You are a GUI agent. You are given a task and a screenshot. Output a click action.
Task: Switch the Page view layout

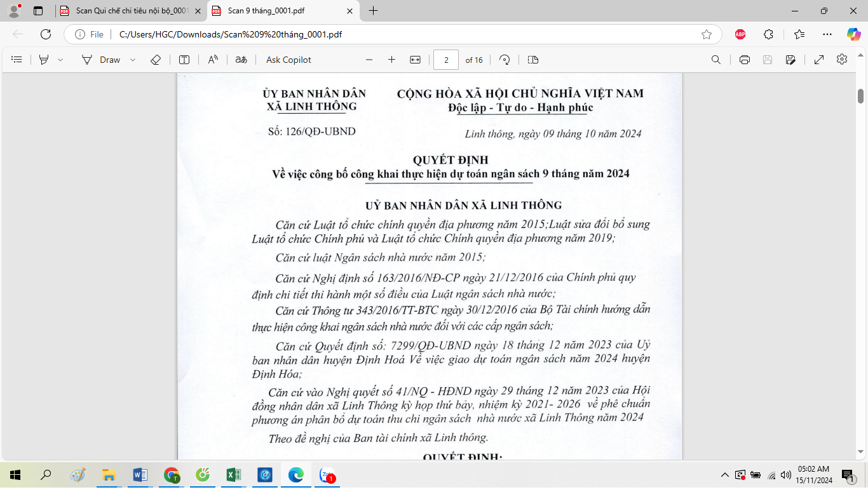[x=533, y=60]
